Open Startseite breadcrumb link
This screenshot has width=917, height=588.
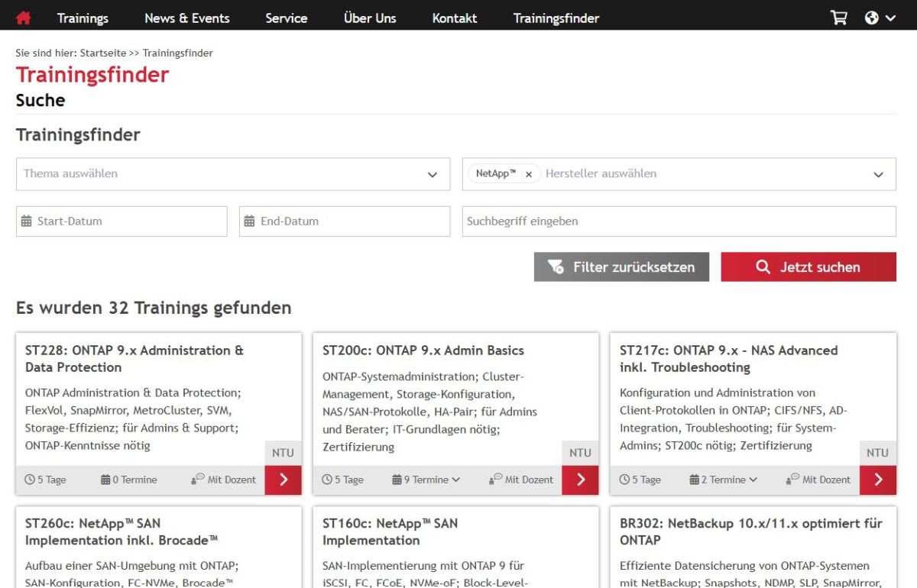coord(103,53)
